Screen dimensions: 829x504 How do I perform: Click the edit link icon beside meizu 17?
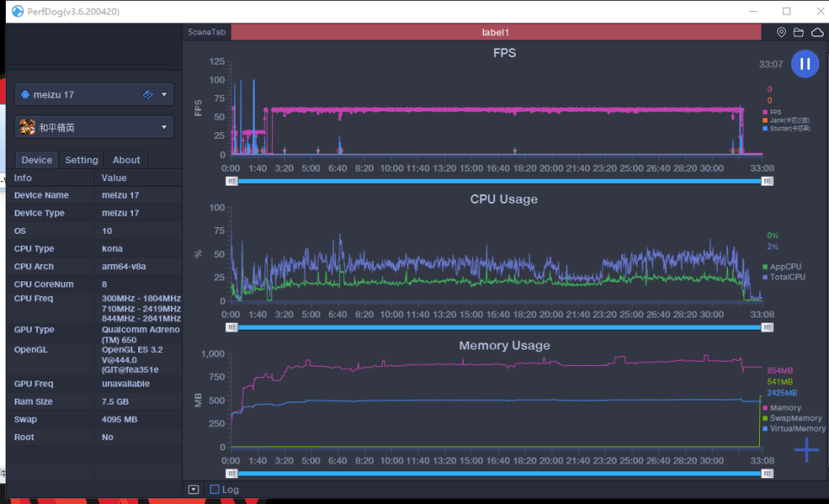tap(148, 95)
